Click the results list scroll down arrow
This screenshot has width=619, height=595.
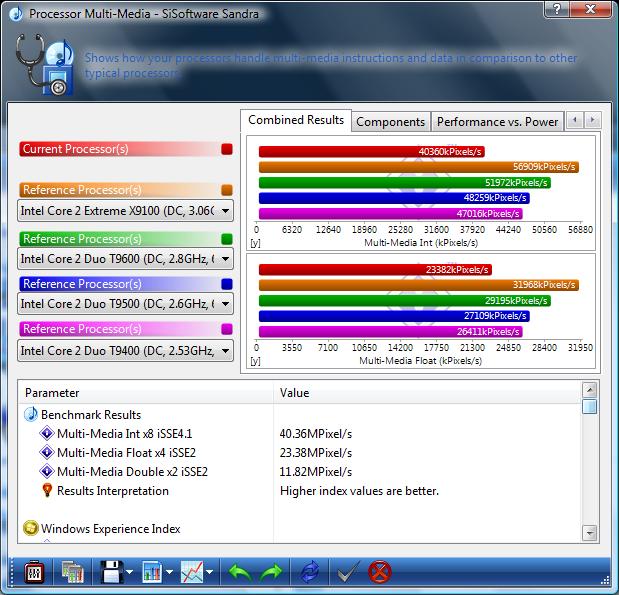tap(590, 533)
